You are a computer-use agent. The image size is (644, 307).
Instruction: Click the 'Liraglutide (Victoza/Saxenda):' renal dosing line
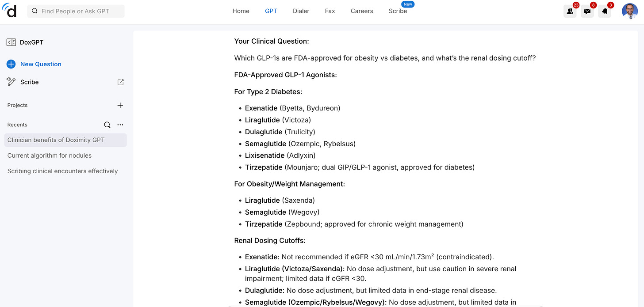pyautogui.click(x=381, y=273)
